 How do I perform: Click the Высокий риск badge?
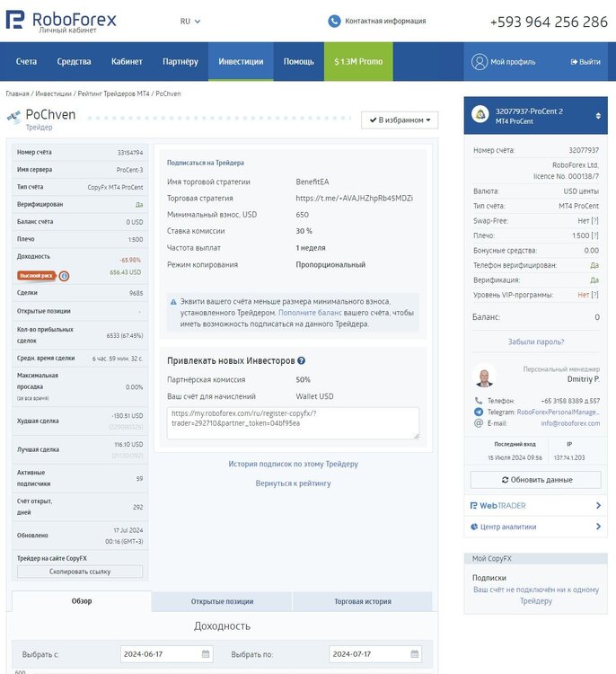37,276
